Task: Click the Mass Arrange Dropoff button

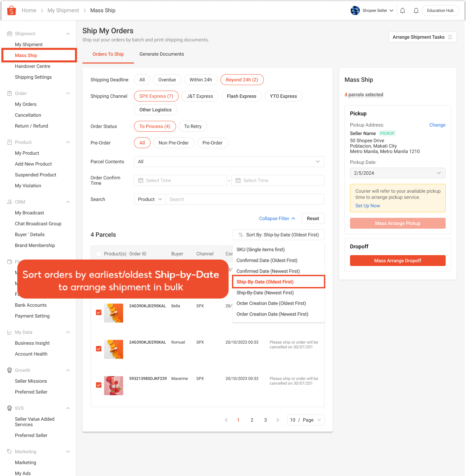Action: pos(397,261)
